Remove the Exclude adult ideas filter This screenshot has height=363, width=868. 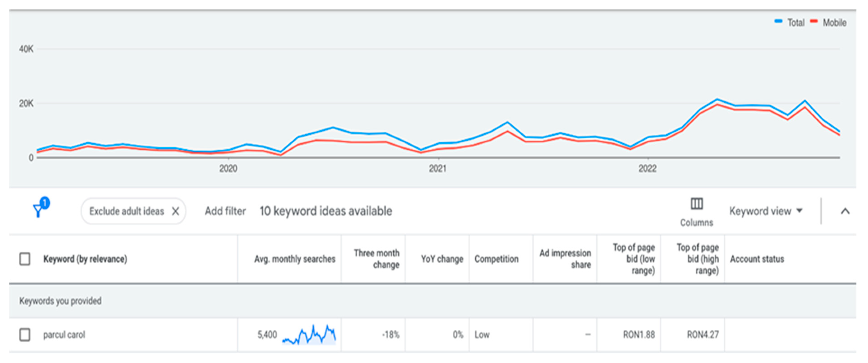[x=175, y=212]
